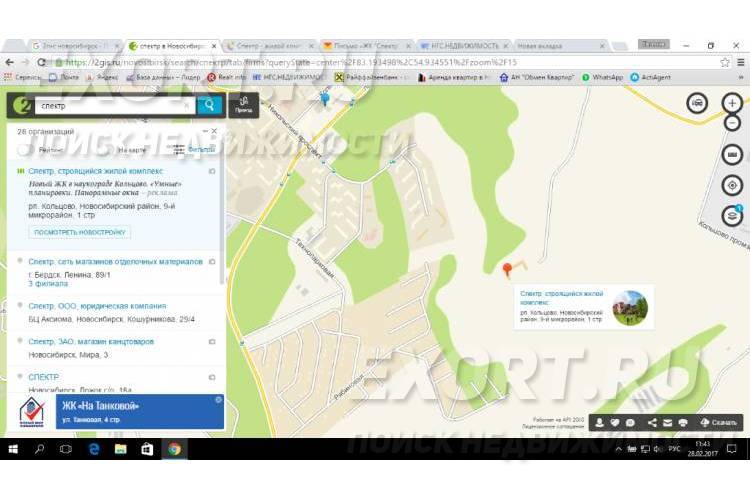The image size is (750, 500).
Task: Open 'Спектр, ООО, юридическая компания' result
Action: 97,306
